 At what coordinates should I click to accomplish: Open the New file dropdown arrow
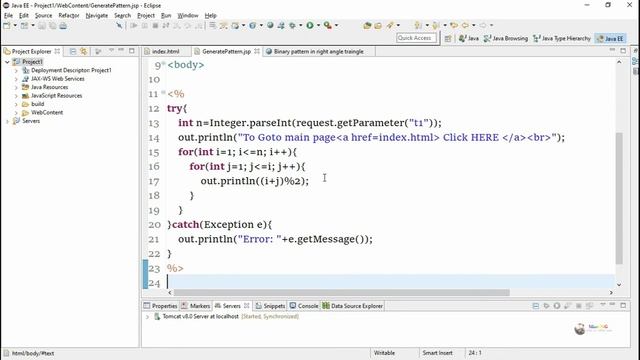coord(15,26)
